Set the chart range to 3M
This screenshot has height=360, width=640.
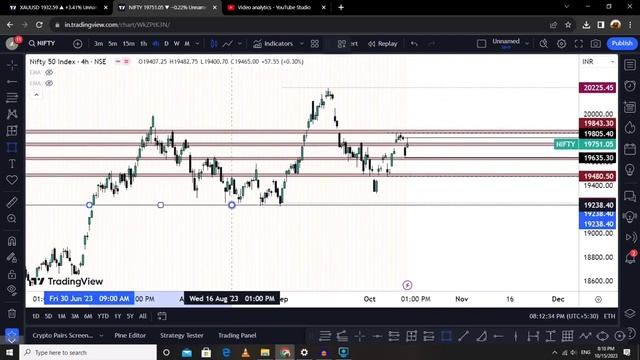coord(75,316)
